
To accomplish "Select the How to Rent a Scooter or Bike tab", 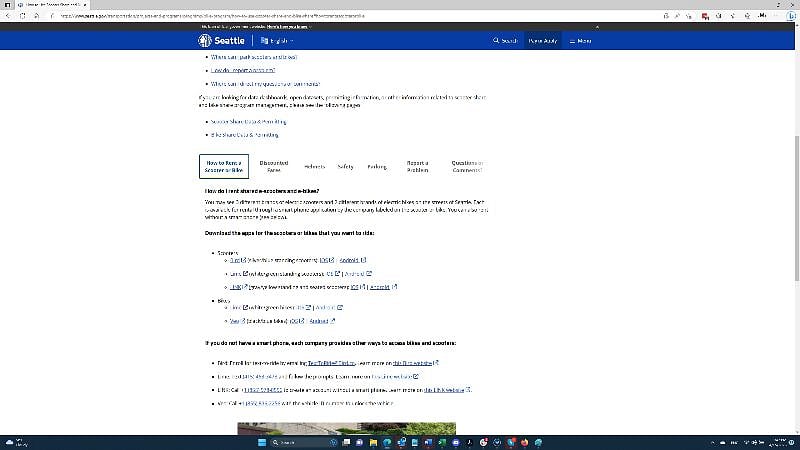I will tap(223, 166).
